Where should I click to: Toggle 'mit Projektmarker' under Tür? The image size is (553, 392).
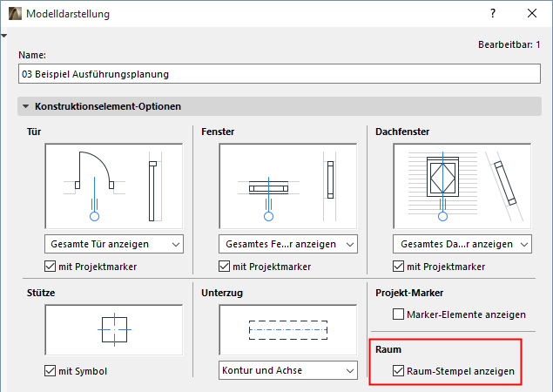tap(51, 266)
